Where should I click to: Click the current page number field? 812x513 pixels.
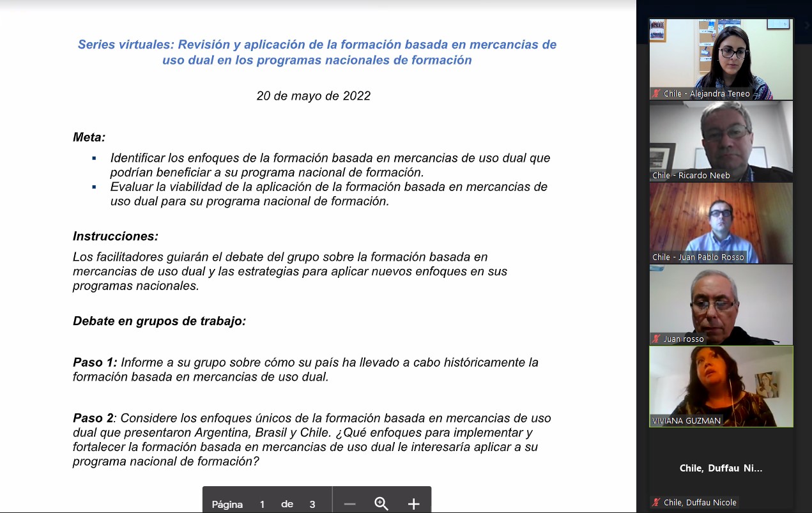click(262, 504)
